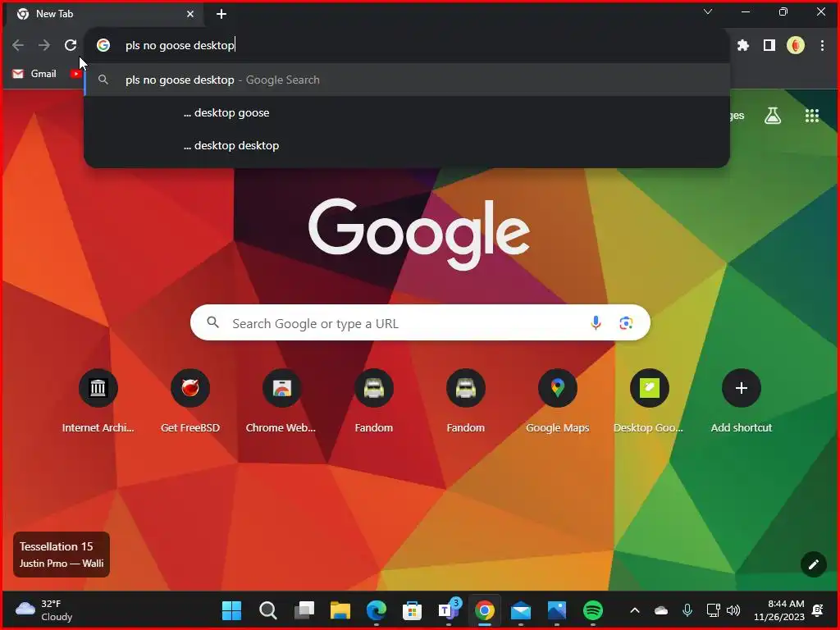Open the profile avatar menu
The width and height of the screenshot is (840, 630).
click(796, 46)
